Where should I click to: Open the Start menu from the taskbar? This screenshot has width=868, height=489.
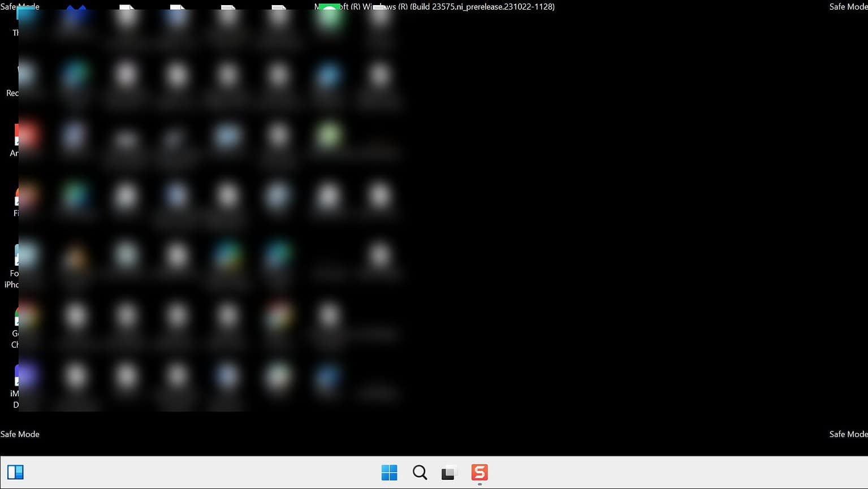click(x=390, y=472)
